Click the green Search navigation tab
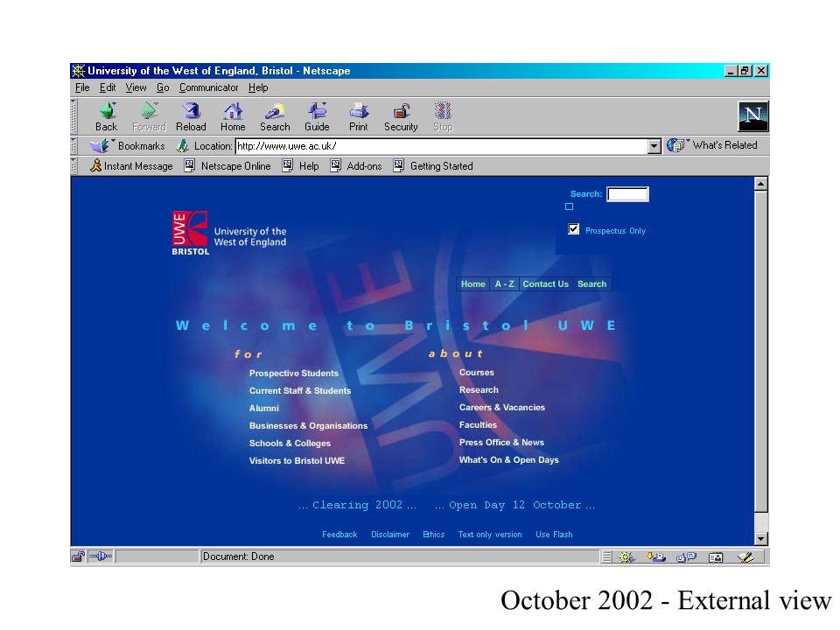 click(x=592, y=283)
